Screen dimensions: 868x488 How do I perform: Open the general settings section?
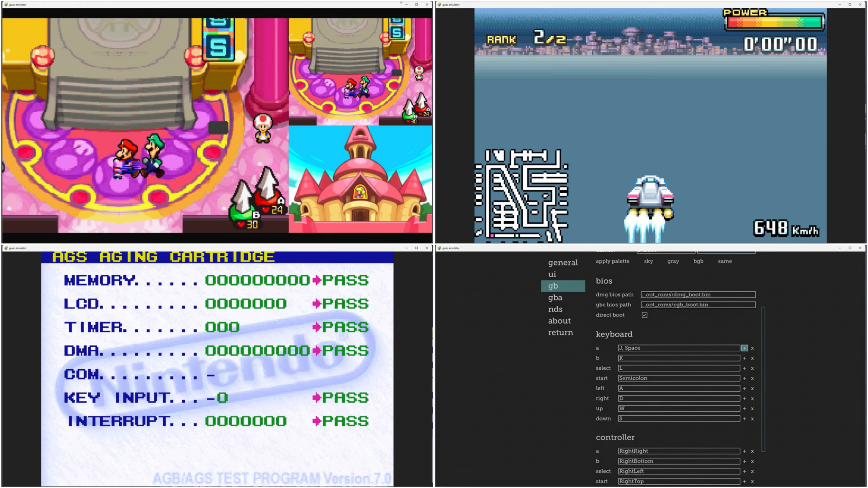[x=563, y=262]
